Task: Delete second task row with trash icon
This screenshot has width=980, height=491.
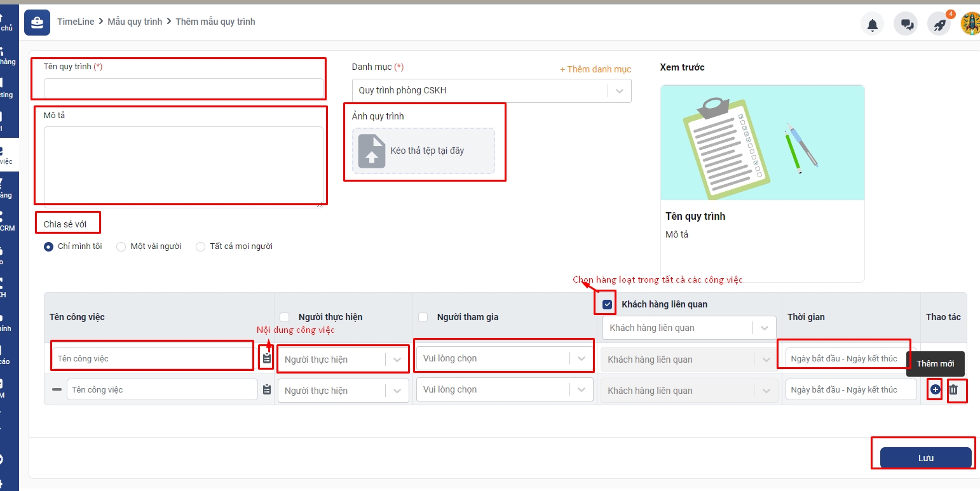Action: tap(953, 389)
